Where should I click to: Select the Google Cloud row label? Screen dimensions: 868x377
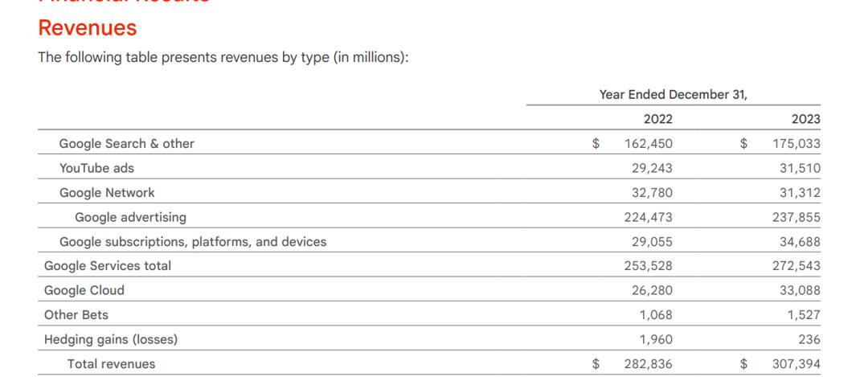(x=84, y=290)
